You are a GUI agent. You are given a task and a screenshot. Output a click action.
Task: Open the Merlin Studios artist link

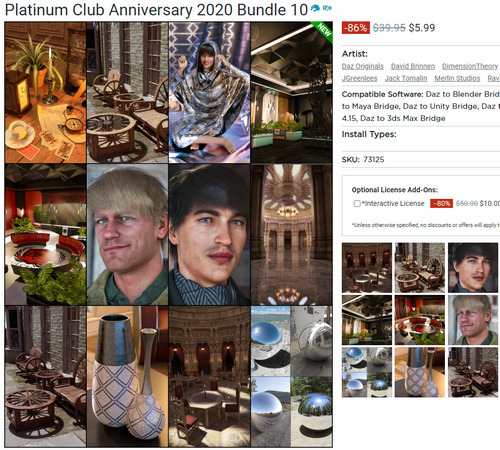(x=457, y=78)
